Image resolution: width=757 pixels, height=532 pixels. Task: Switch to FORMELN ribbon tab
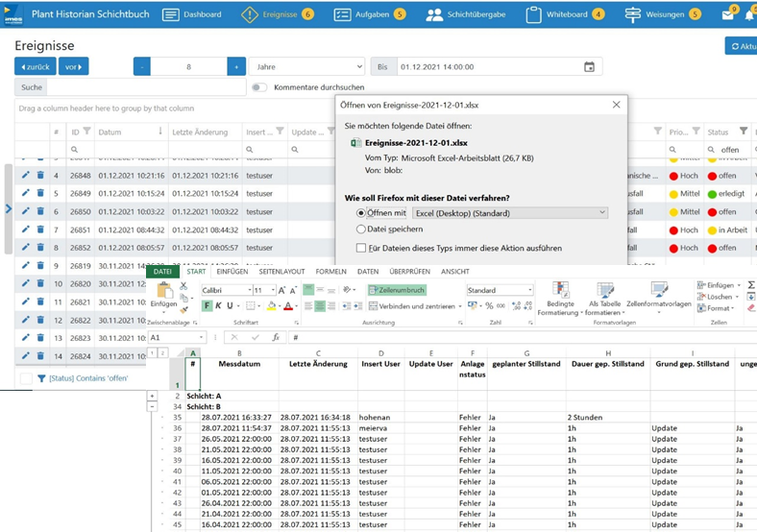(331, 272)
